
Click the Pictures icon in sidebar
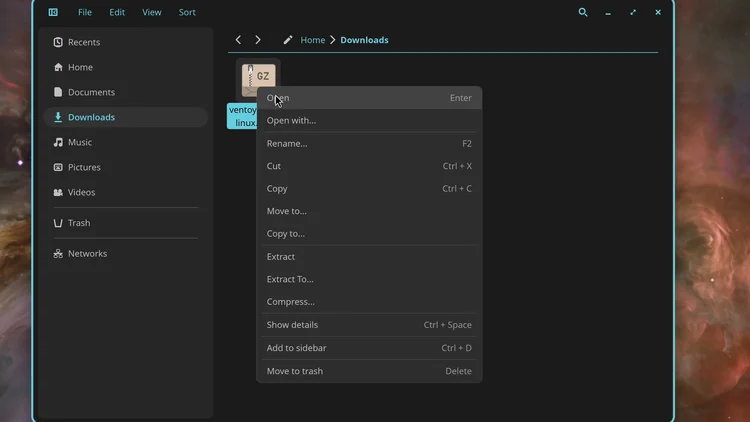point(58,167)
